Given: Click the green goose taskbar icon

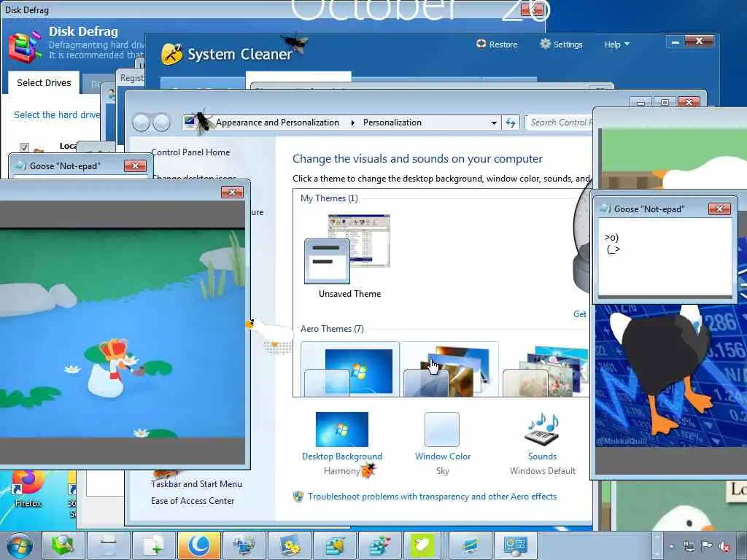Looking at the screenshot, I should pyautogui.click(x=422, y=545).
